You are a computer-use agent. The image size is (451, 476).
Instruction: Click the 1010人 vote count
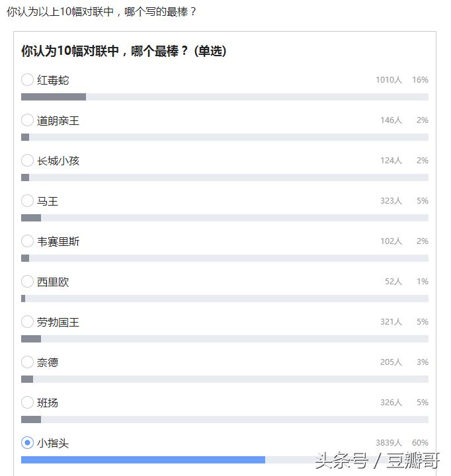[389, 80]
